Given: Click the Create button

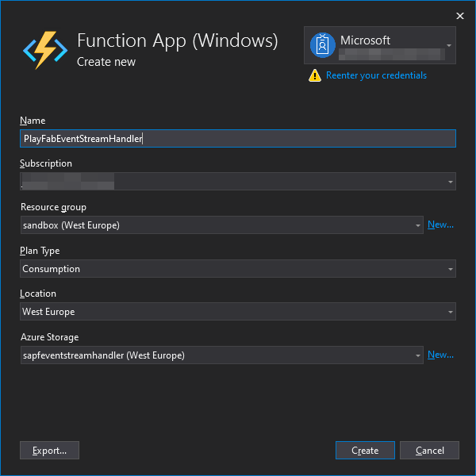Looking at the screenshot, I should (x=365, y=450).
